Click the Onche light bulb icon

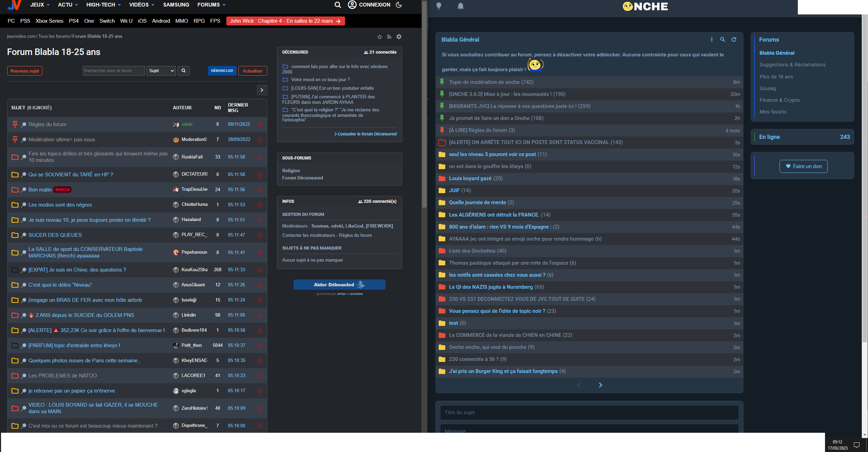(439, 6)
